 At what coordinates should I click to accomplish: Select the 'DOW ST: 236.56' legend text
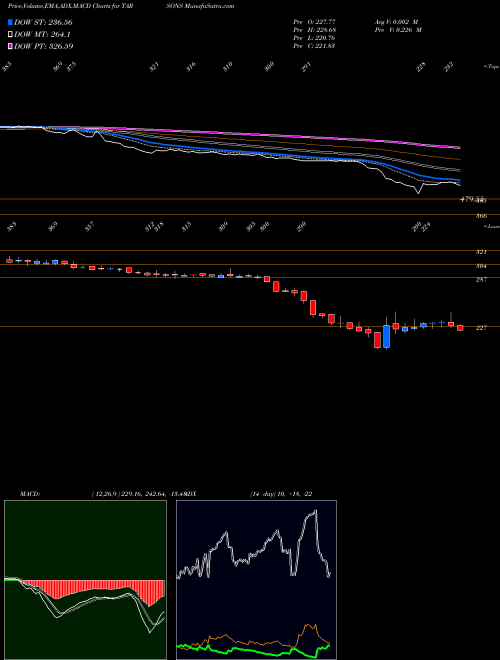point(44,23)
